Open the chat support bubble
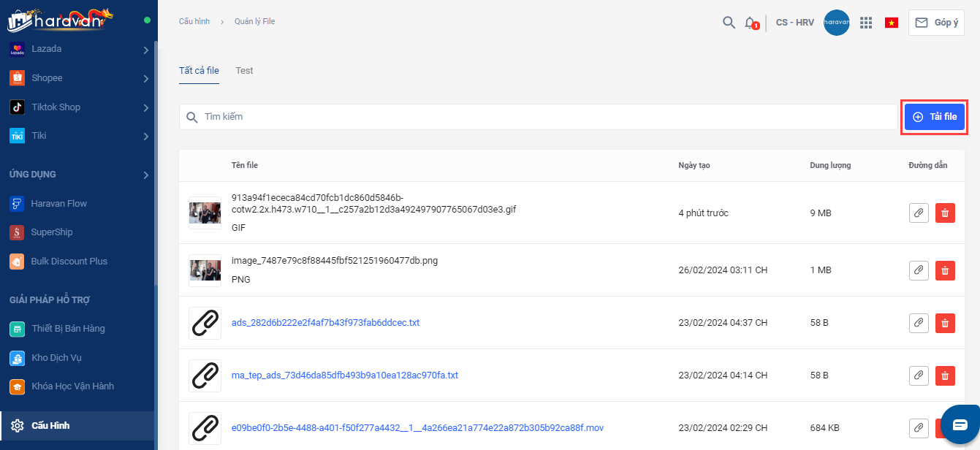The image size is (980, 450). click(x=960, y=424)
